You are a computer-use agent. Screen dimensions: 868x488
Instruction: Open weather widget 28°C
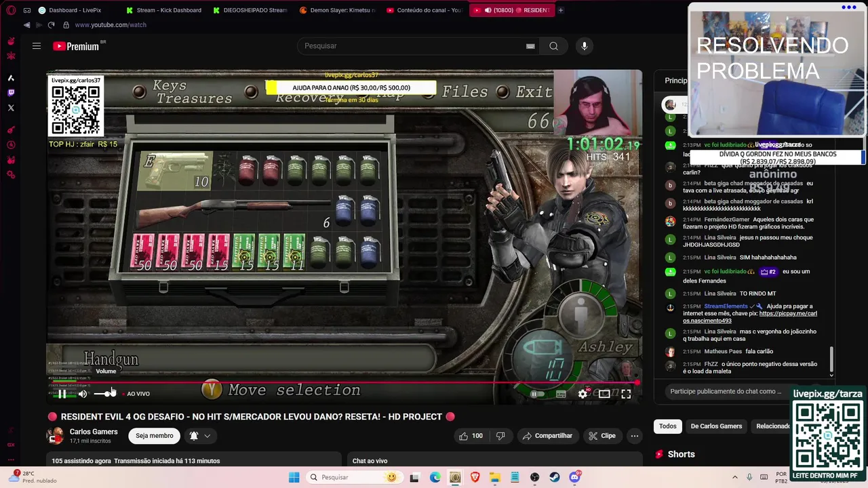pos(33,477)
